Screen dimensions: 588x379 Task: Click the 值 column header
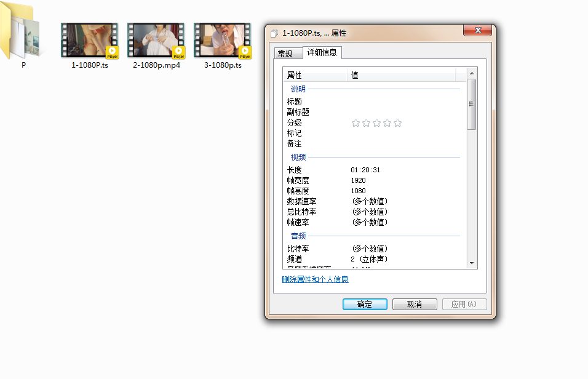[401, 75]
